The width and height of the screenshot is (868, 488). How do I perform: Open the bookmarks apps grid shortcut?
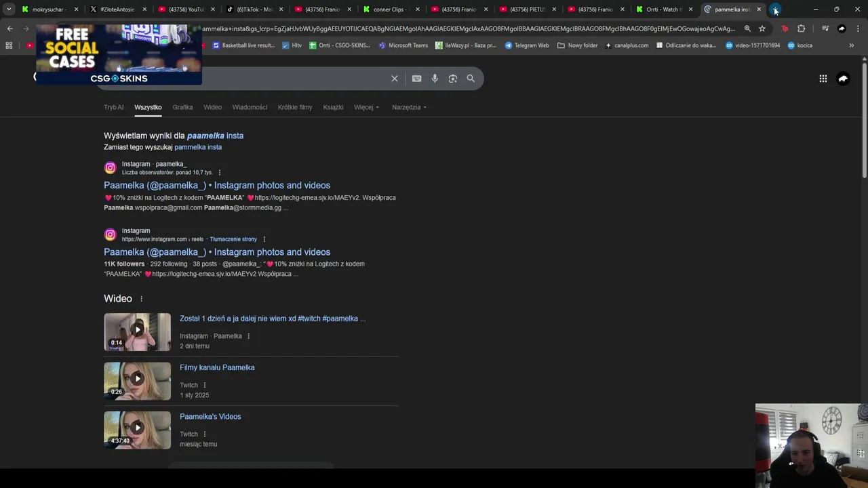(x=9, y=45)
